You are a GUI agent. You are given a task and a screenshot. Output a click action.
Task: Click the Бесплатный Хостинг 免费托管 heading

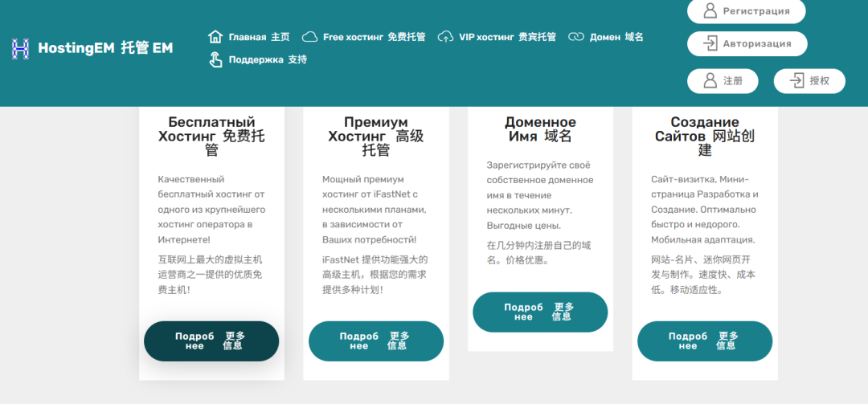(x=211, y=137)
